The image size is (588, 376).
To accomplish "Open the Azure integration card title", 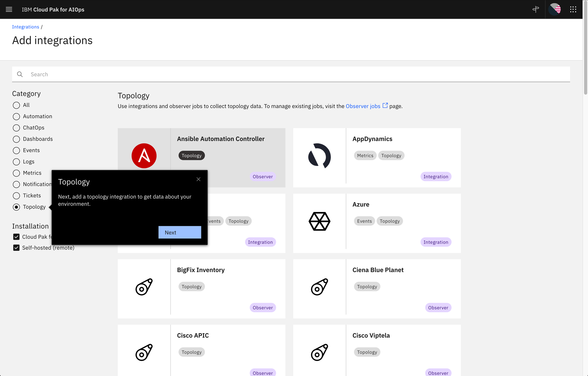I will [x=361, y=204].
